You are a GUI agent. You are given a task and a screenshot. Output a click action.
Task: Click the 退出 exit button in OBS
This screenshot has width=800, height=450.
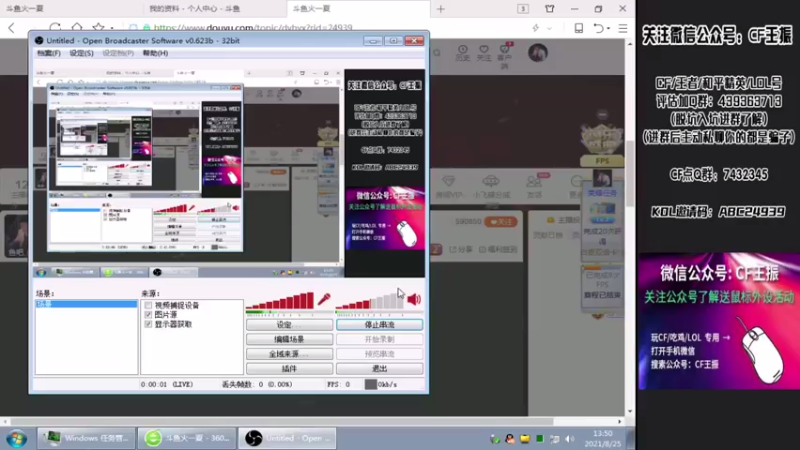tap(380, 368)
